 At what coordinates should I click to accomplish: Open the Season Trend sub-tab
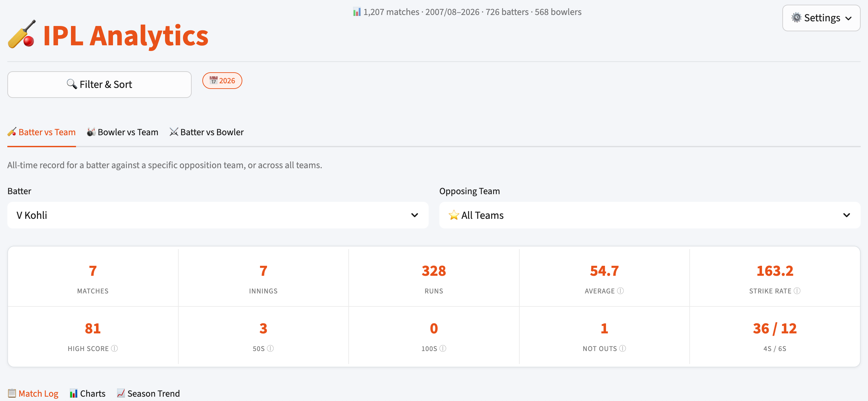148,394
